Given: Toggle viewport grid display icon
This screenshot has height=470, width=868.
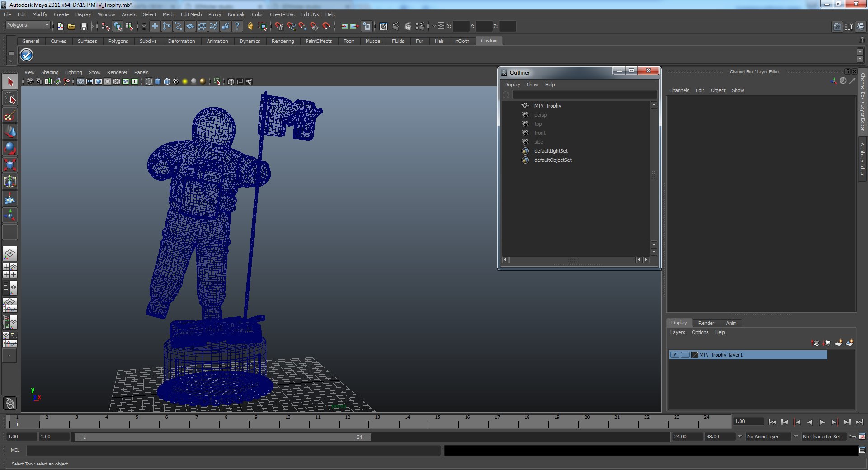Looking at the screenshot, I should point(80,81).
